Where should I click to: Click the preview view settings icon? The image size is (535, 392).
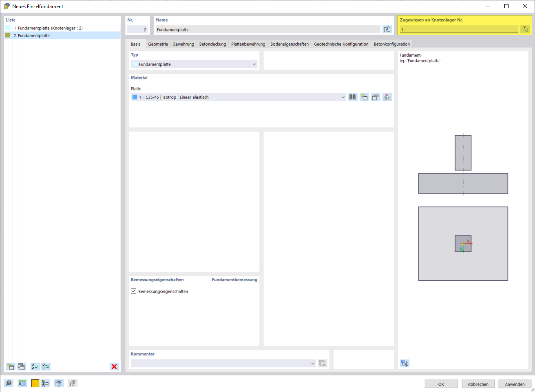pos(405,363)
